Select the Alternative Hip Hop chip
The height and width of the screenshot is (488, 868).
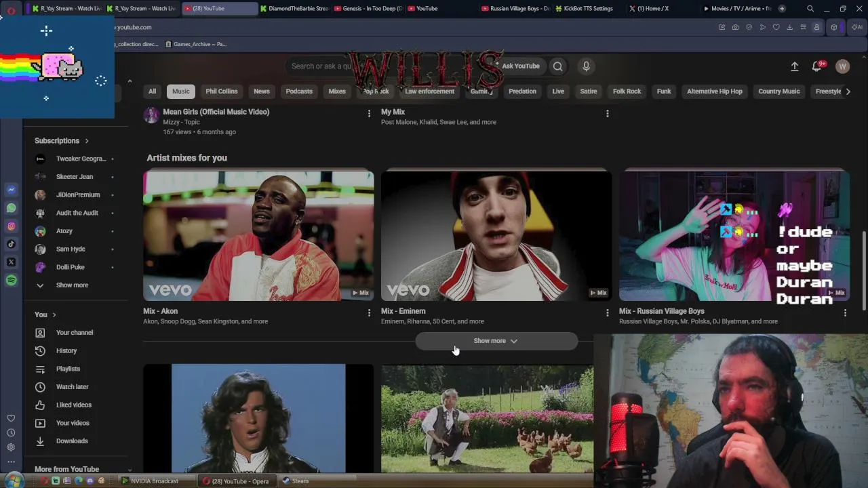715,91
